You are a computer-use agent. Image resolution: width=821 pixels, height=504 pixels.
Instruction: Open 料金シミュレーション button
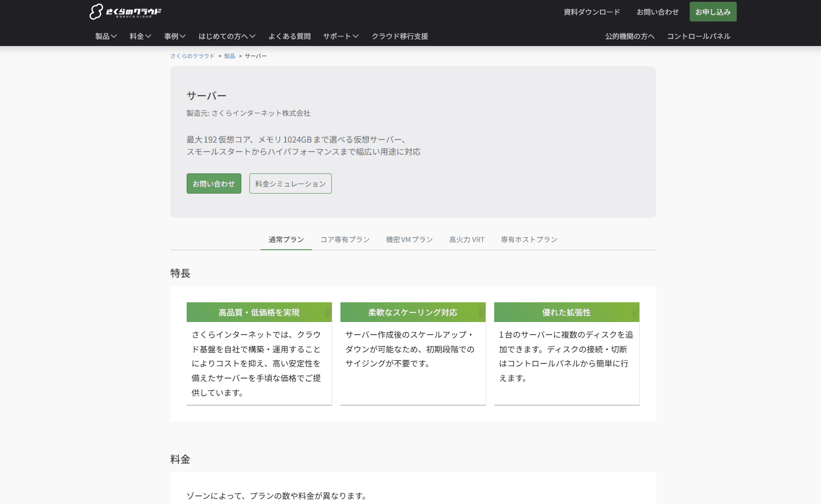(x=290, y=184)
